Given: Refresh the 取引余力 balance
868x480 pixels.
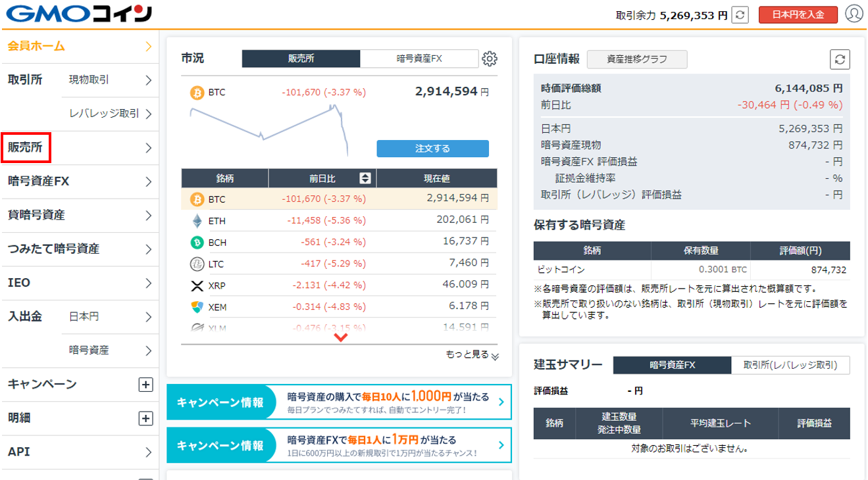Looking at the screenshot, I should (x=740, y=14).
